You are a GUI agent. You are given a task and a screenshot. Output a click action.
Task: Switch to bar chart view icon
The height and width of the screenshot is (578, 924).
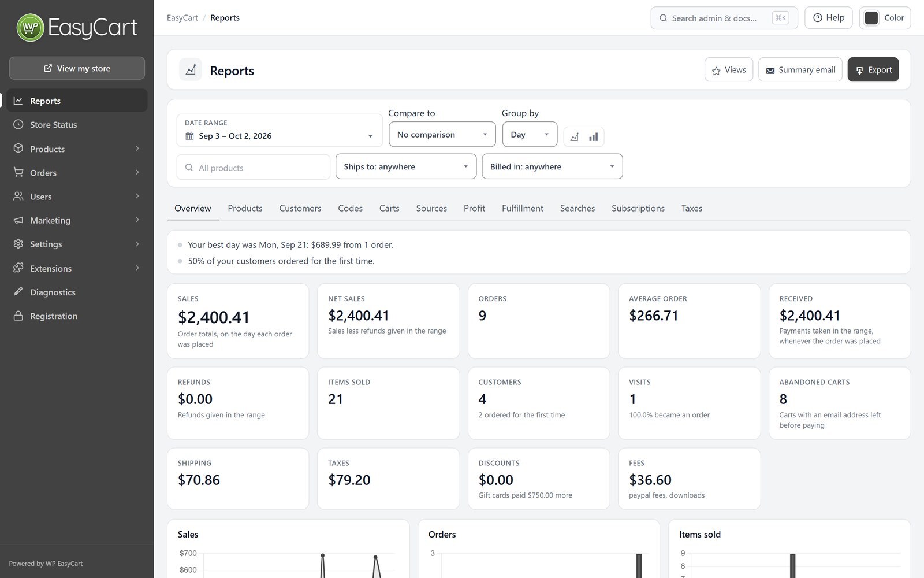594,137
